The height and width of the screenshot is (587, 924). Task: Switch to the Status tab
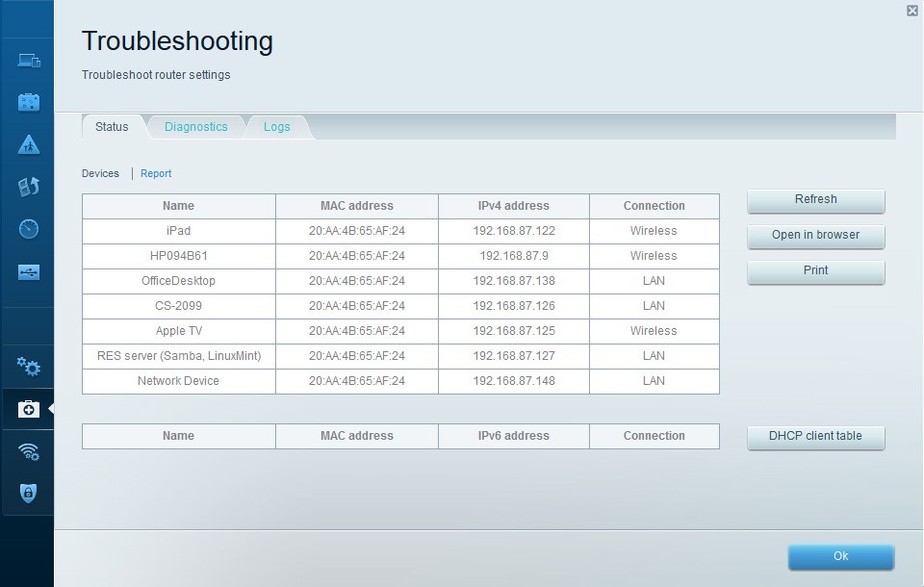tap(112, 127)
